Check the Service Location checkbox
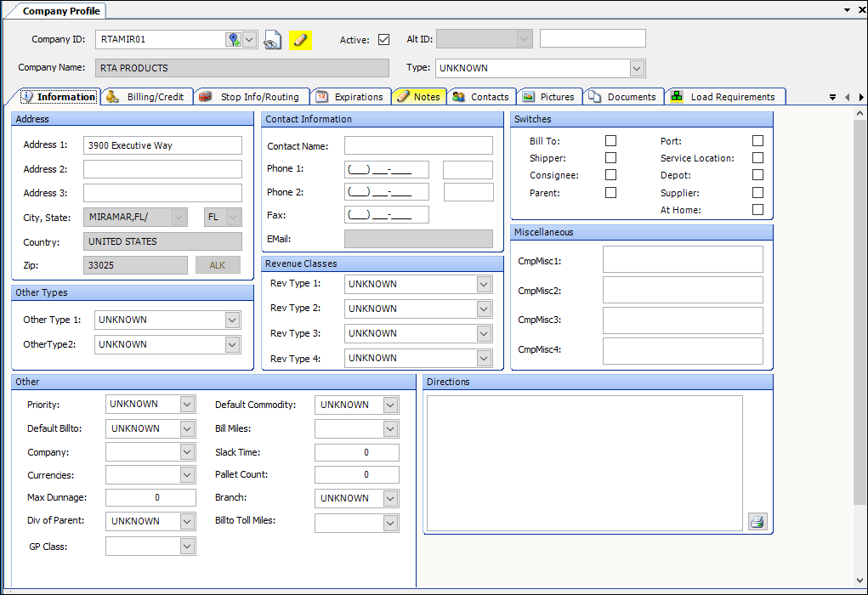 pyautogui.click(x=757, y=158)
